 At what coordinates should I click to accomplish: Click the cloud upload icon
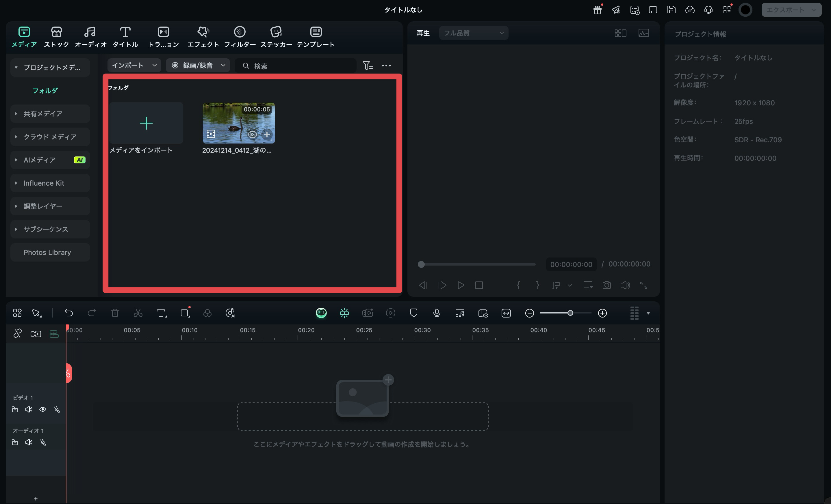tap(690, 10)
